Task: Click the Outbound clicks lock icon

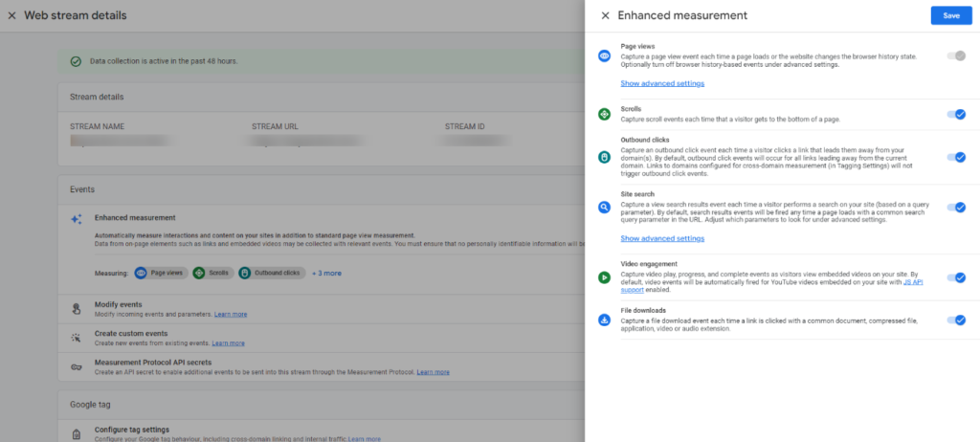Action: [604, 157]
